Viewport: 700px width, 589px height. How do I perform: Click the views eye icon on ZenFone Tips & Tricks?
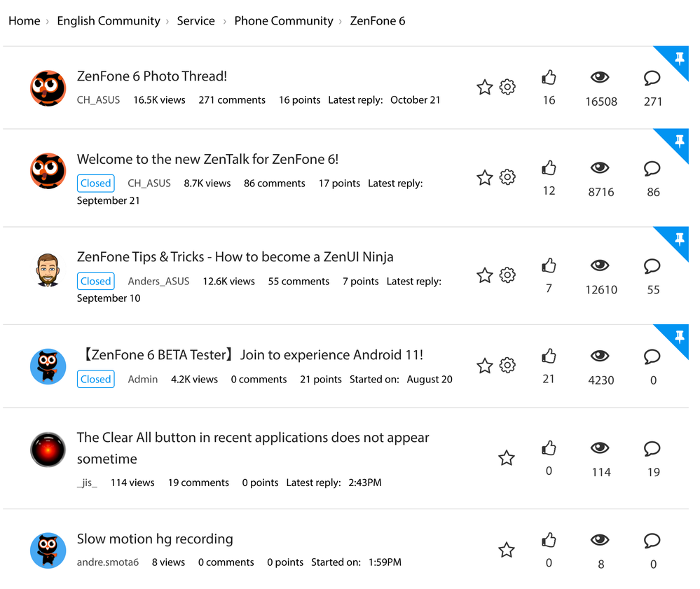(600, 265)
